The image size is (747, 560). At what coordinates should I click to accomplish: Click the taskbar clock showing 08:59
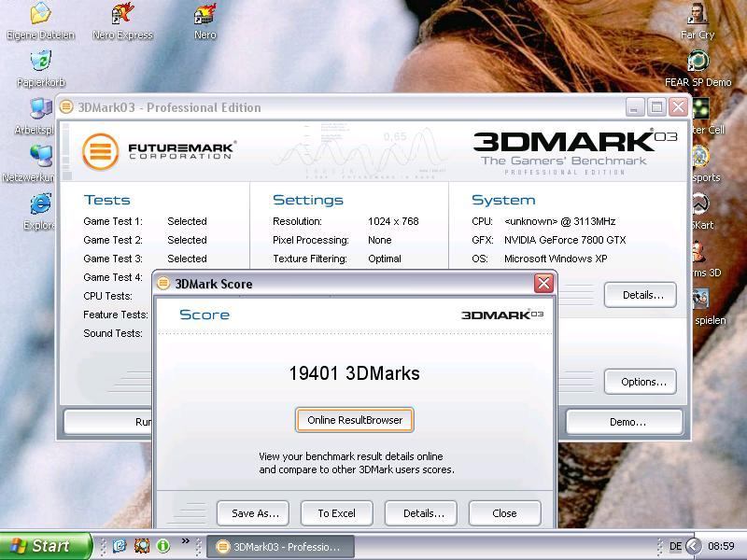[x=721, y=546]
